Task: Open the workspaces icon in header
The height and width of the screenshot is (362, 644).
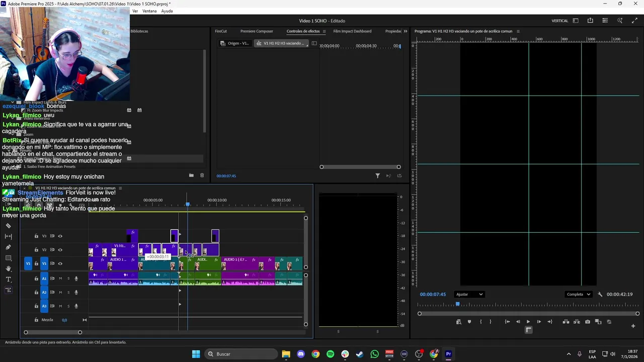Action: click(x=576, y=21)
